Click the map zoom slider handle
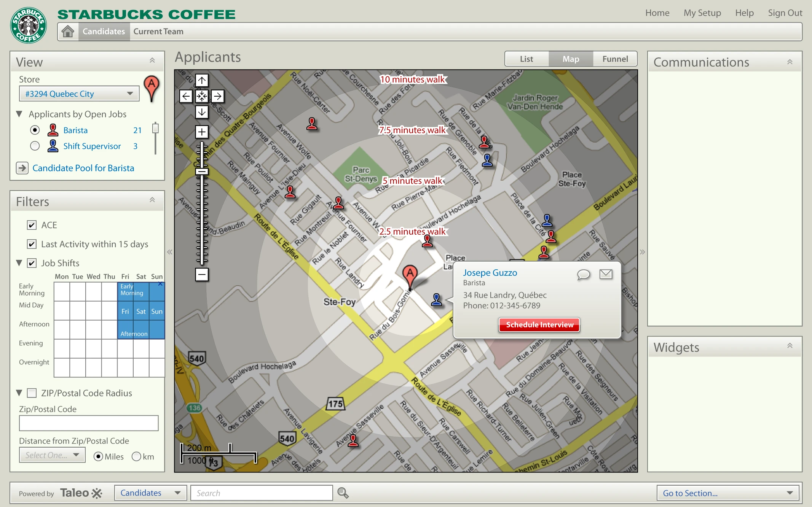The height and width of the screenshot is (507, 812). (202, 172)
